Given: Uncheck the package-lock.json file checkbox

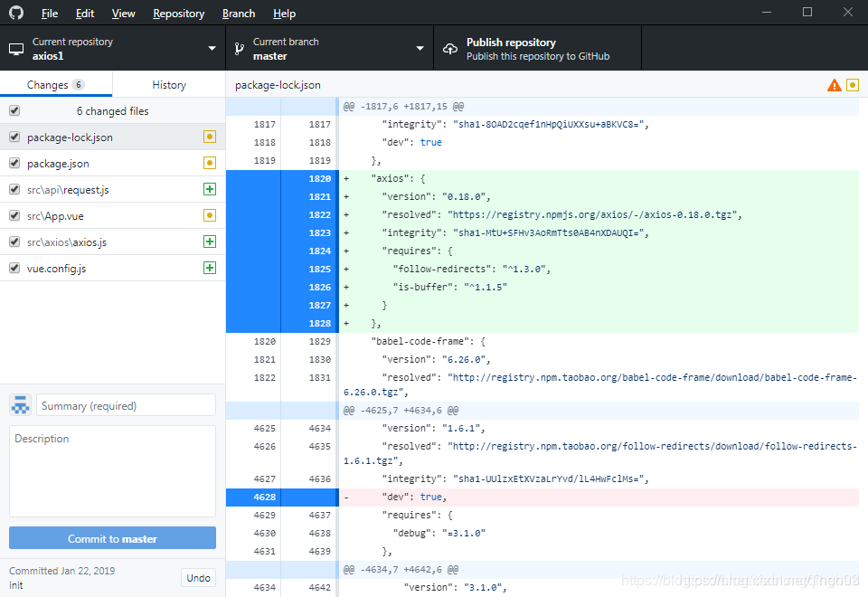Looking at the screenshot, I should (x=14, y=137).
